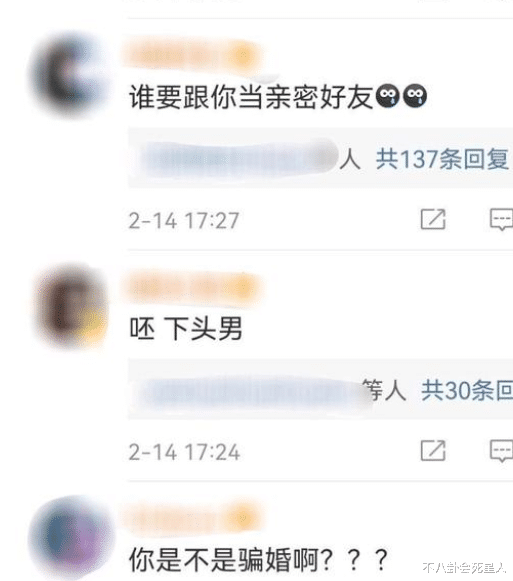This screenshot has width=513, height=581.
Task: Open the third commenter's blurred avatar
Action: click(x=70, y=537)
